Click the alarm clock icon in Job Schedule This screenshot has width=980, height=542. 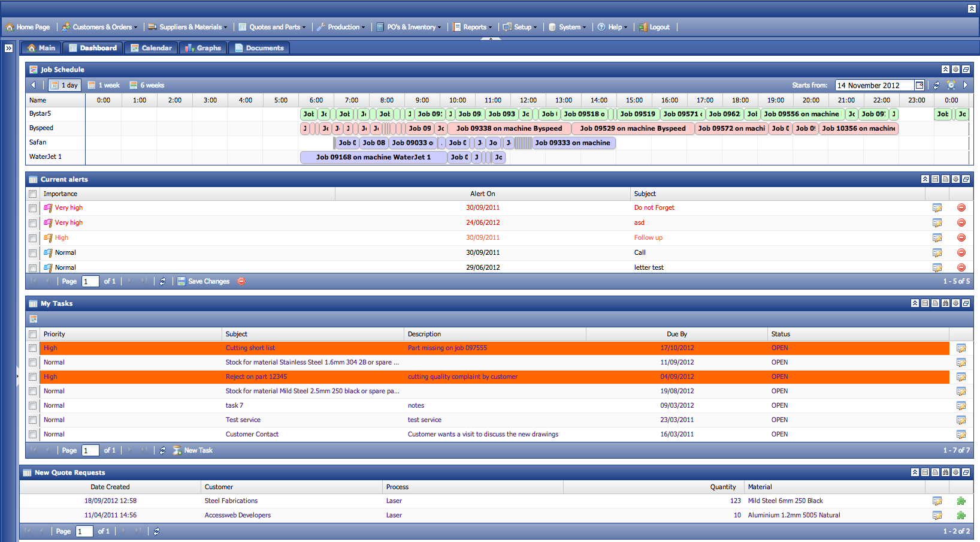click(x=951, y=85)
